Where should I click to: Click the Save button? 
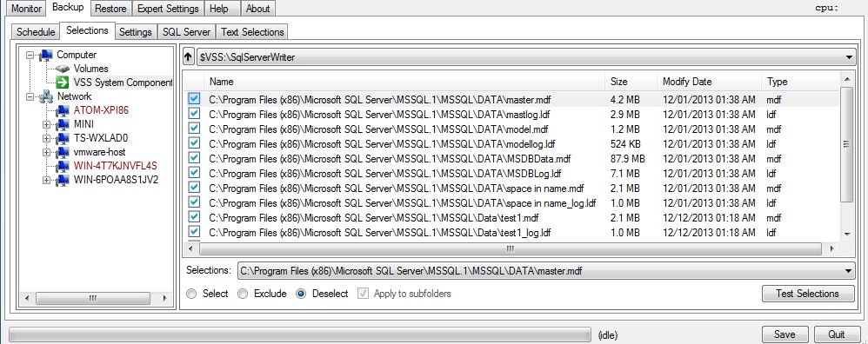point(785,334)
